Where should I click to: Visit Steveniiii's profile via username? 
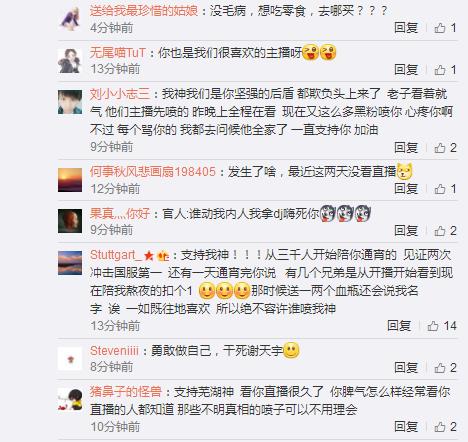(114, 351)
